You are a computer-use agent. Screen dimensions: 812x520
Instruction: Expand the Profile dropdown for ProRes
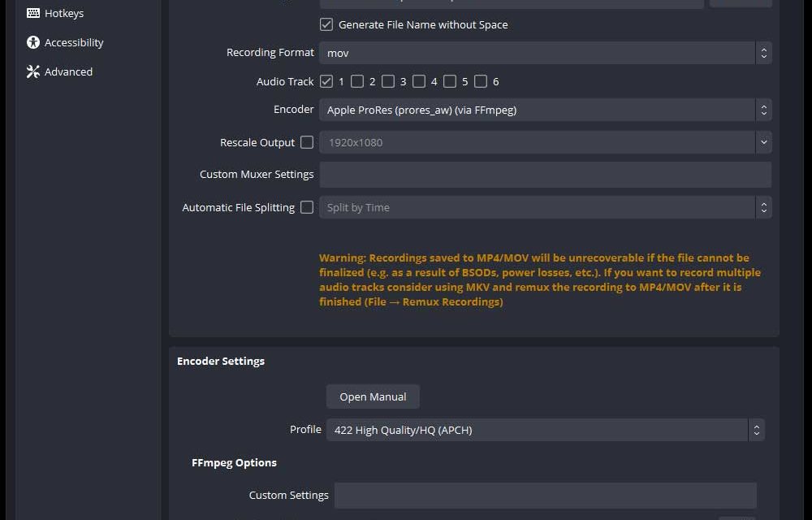click(544, 430)
